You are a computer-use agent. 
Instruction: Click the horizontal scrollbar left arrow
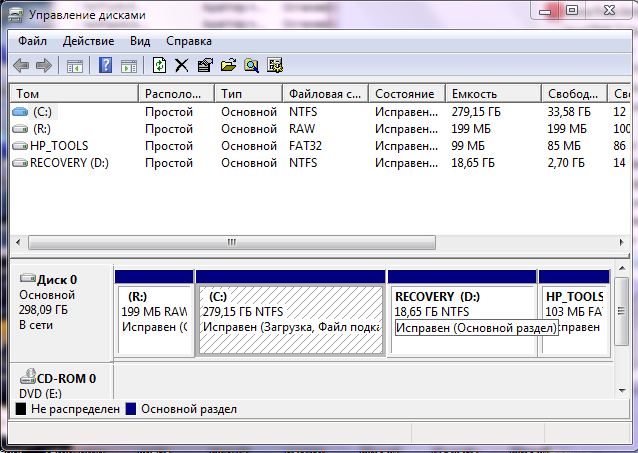pos(18,242)
